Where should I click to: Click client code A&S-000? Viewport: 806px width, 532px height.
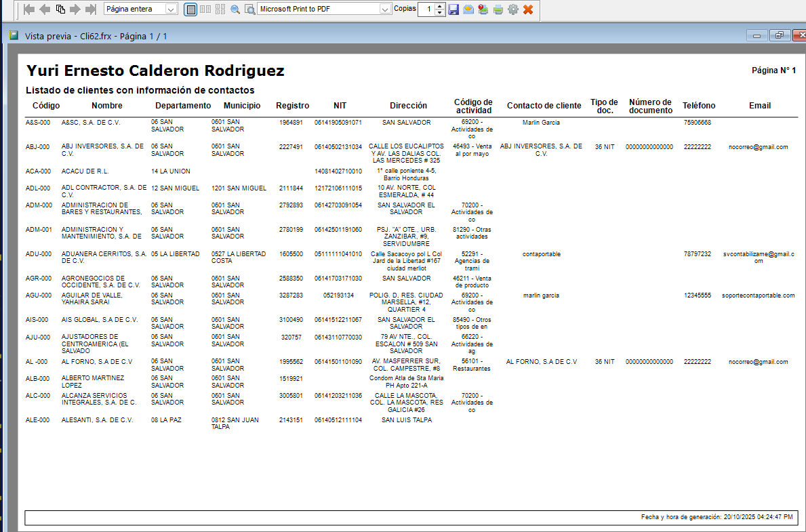point(38,123)
